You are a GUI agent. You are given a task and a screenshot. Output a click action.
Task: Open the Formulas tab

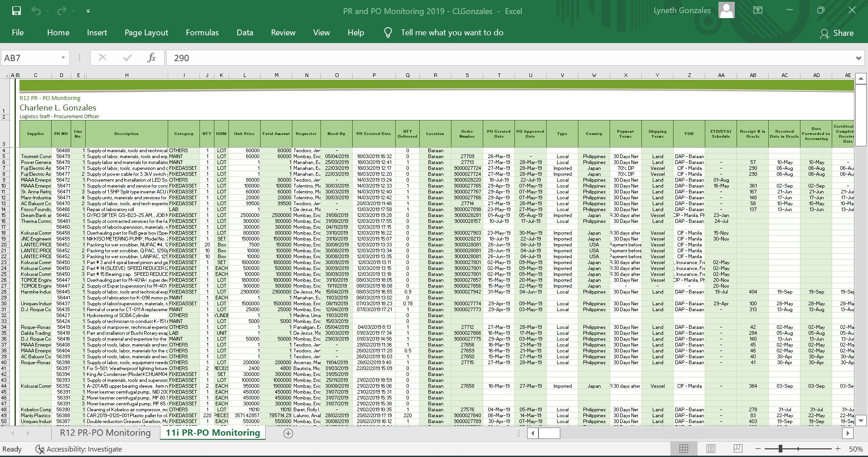[x=202, y=33]
